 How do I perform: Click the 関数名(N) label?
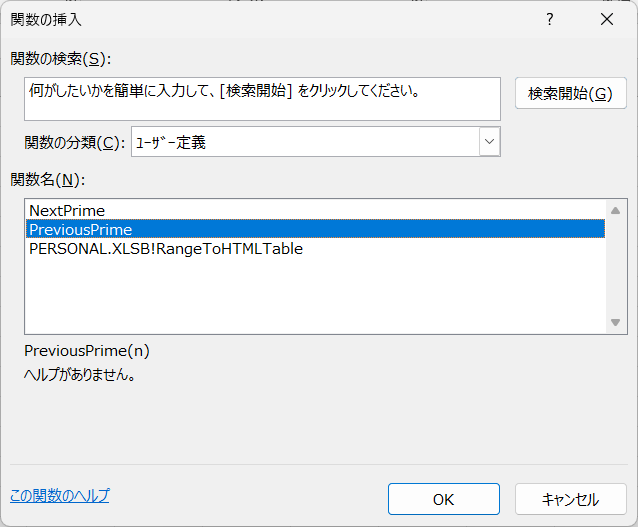[x=48, y=179]
